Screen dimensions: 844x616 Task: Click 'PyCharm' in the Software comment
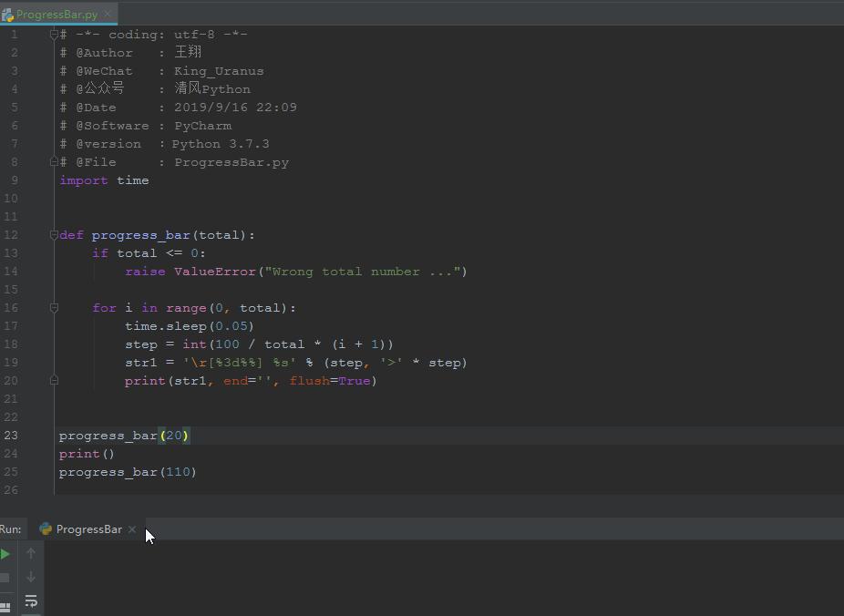pos(203,126)
